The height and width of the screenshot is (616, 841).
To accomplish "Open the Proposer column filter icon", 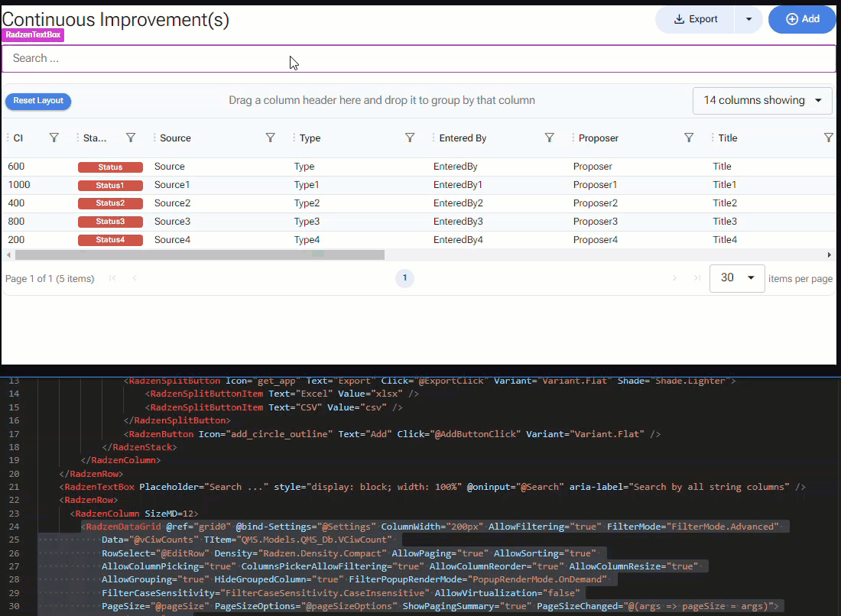I will [x=689, y=138].
